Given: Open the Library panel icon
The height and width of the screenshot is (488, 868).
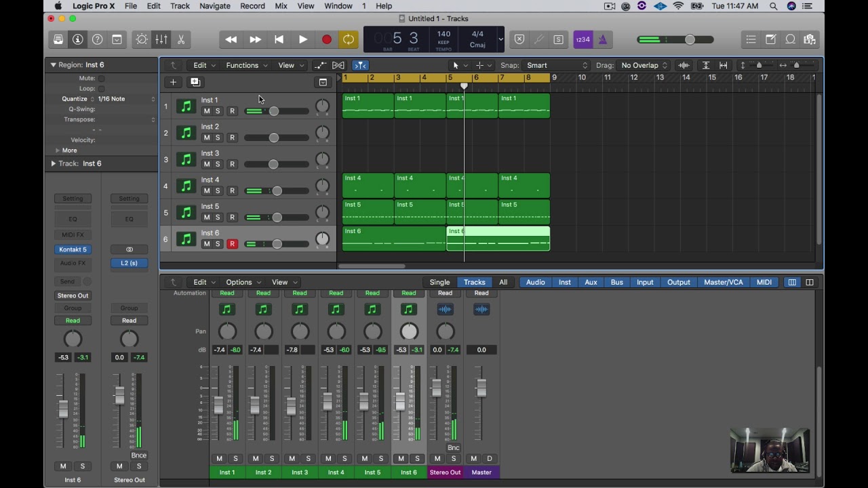Looking at the screenshot, I should click(x=58, y=39).
